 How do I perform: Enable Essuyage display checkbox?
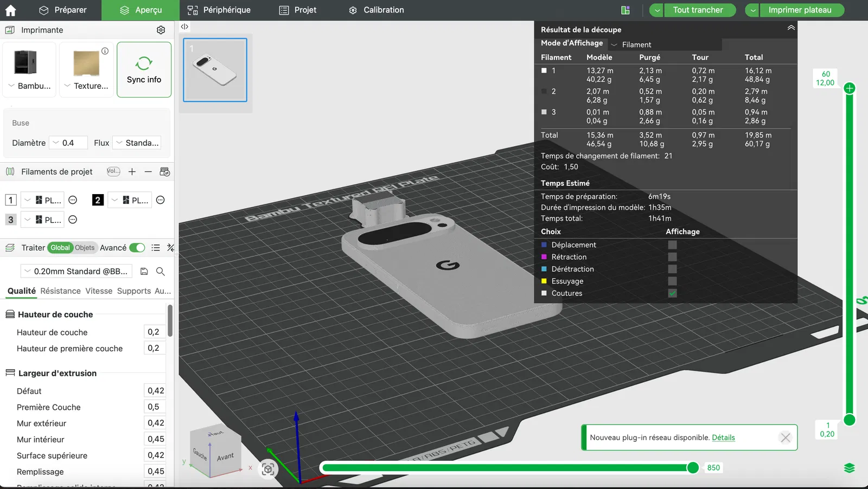coord(672,281)
